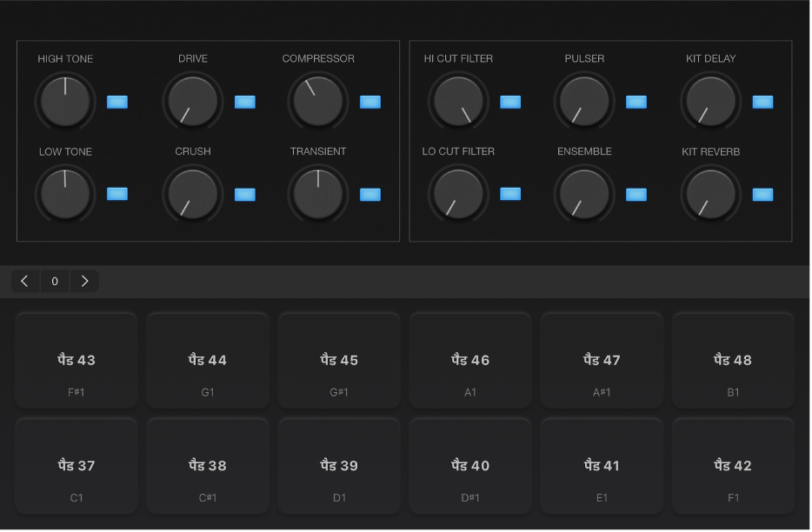The width and height of the screenshot is (812, 532).
Task: Click the LOW TONE label
Action: click(x=65, y=152)
